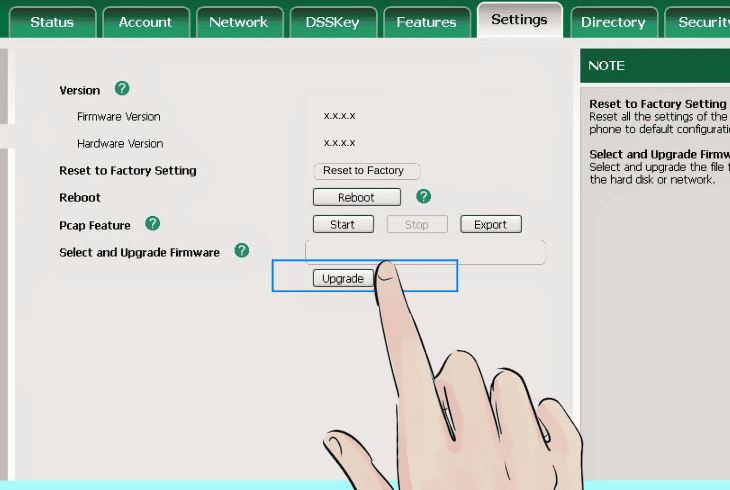Click the help icon beside the Reboot button

click(x=423, y=196)
